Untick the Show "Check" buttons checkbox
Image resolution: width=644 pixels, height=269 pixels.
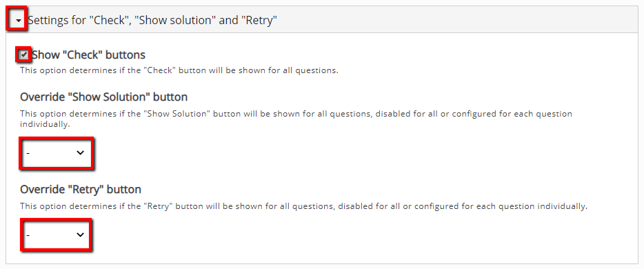(24, 54)
